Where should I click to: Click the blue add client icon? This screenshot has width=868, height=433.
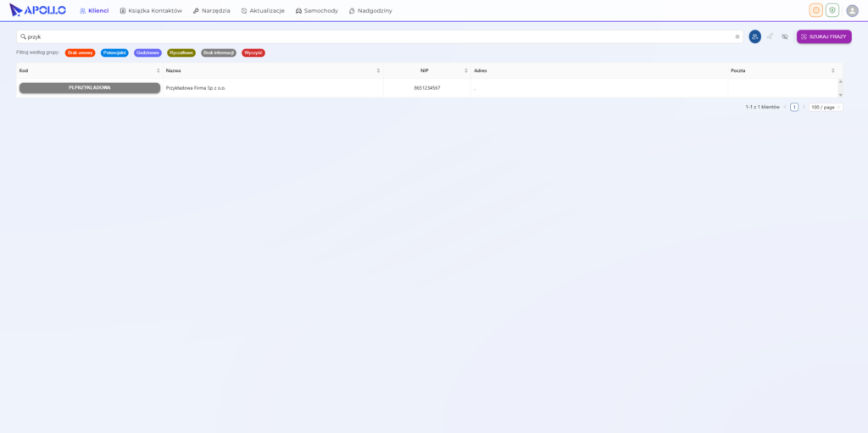coord(755,36)
